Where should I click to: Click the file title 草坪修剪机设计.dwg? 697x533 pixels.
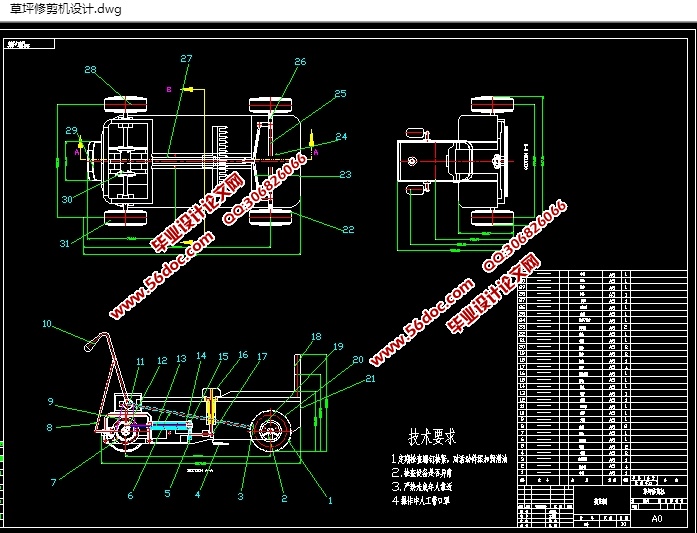(65, 9)
